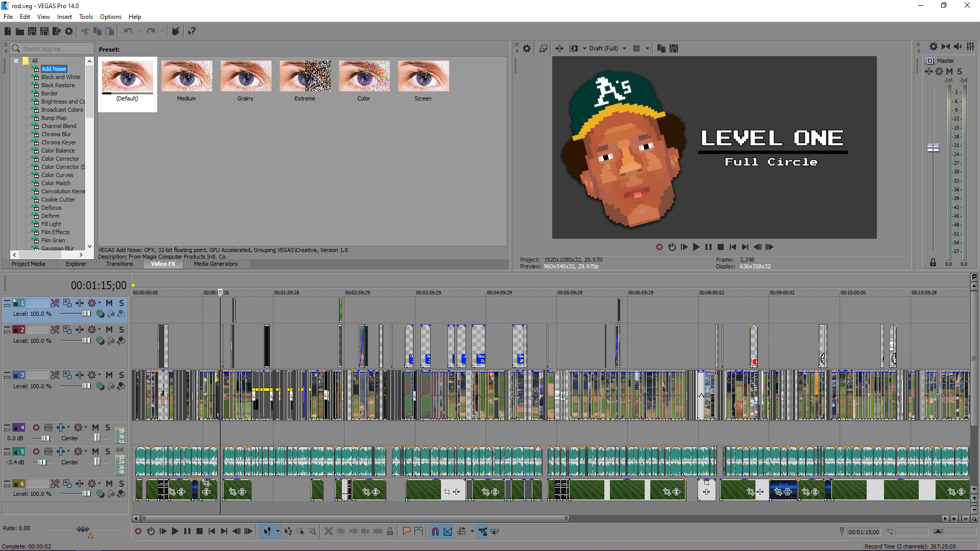The height and width of the screenshot is (551, 980).
Task: Open compositing mode on track 1
Action: pos(101,314)
